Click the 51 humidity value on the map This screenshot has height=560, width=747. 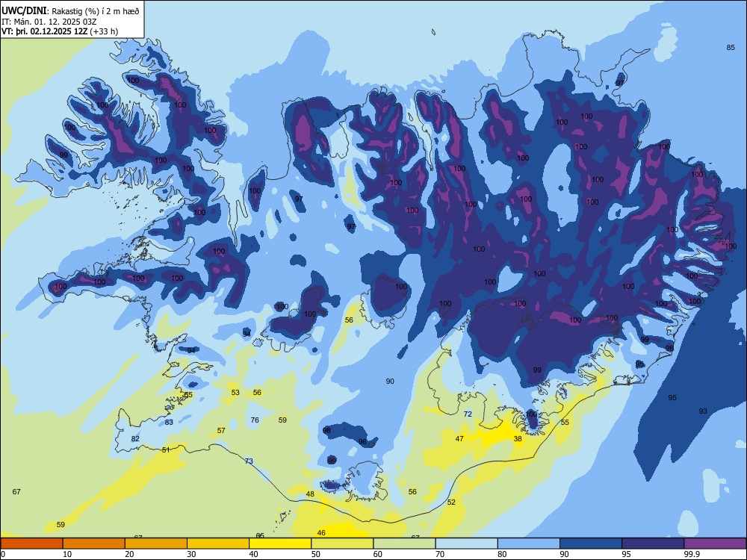coord(165,449)
